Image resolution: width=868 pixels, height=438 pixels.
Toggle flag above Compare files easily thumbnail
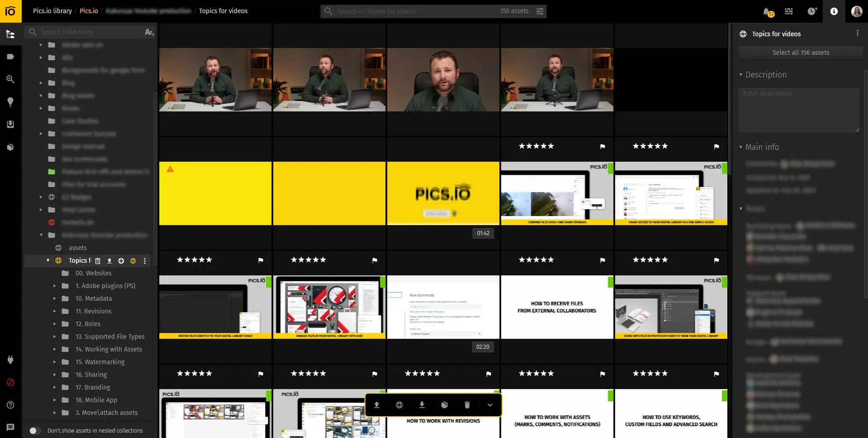click(602, 146)
